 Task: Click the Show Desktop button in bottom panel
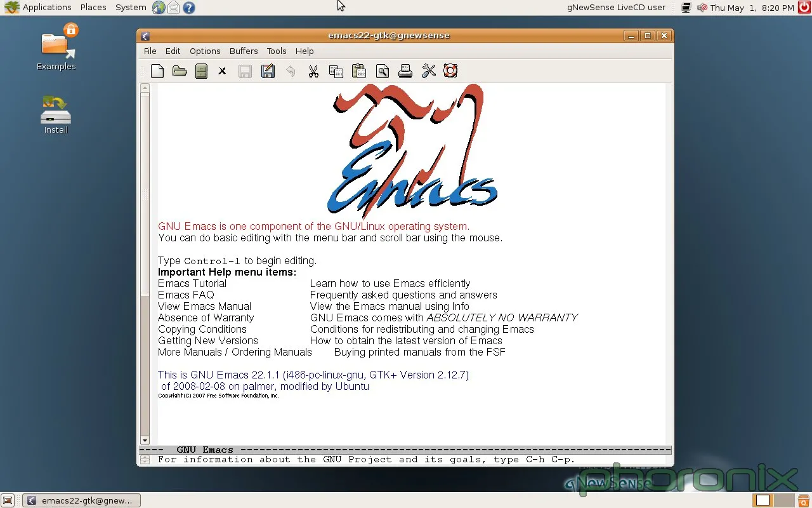click(x=8, y=500)
